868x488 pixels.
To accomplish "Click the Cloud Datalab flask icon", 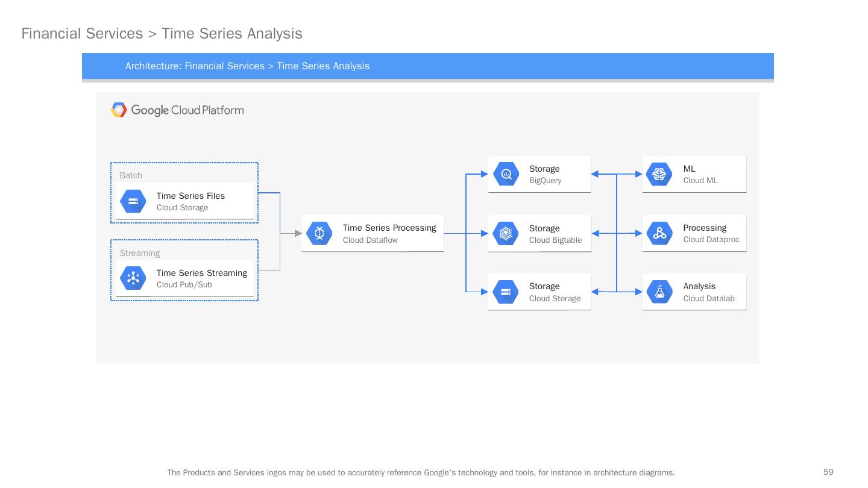I will 659,292.
